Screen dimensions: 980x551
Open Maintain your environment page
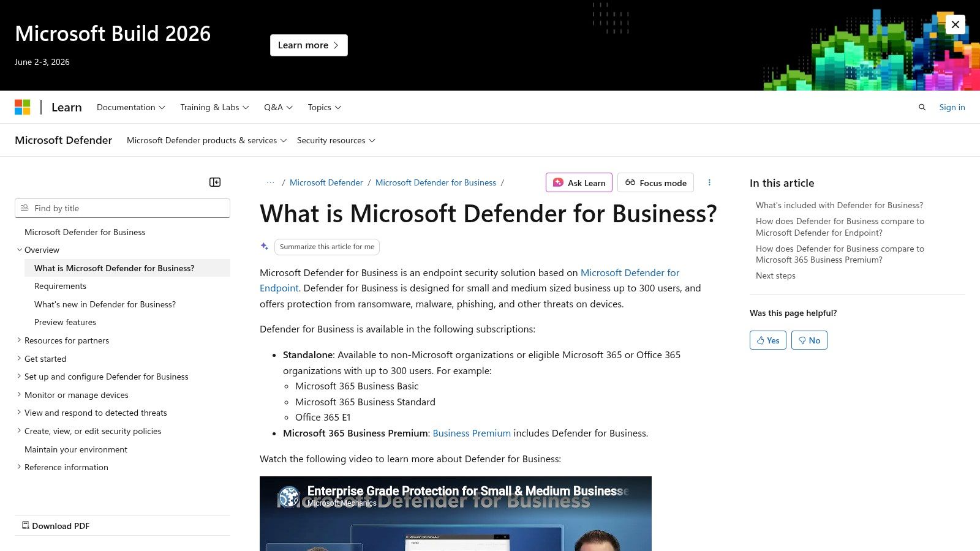[76, 449]
